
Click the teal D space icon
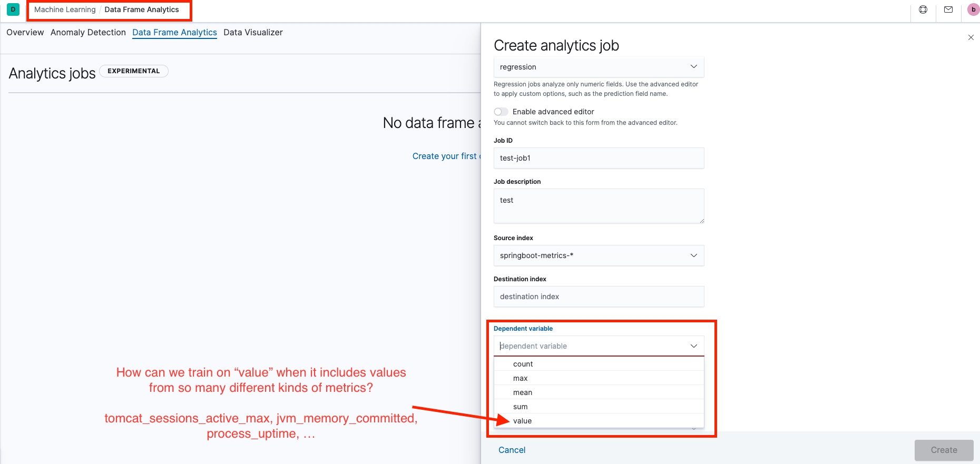click(13, 9)
